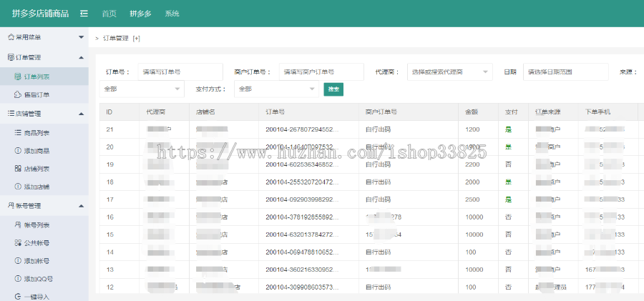This screenshot has height=301, width=644.
Task: Click the 售后订单 icon
Action: point(18,95)
